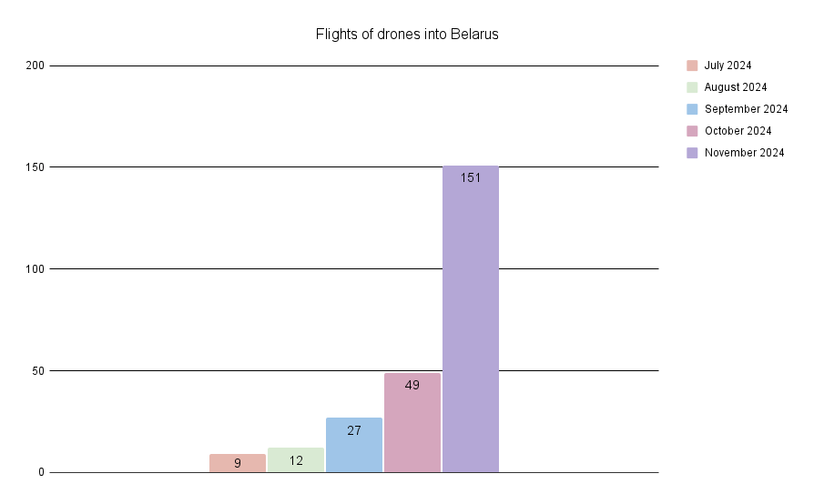814x504 pixels.
Task: Select the 50 y-axis label
Action: pos(37,371)
